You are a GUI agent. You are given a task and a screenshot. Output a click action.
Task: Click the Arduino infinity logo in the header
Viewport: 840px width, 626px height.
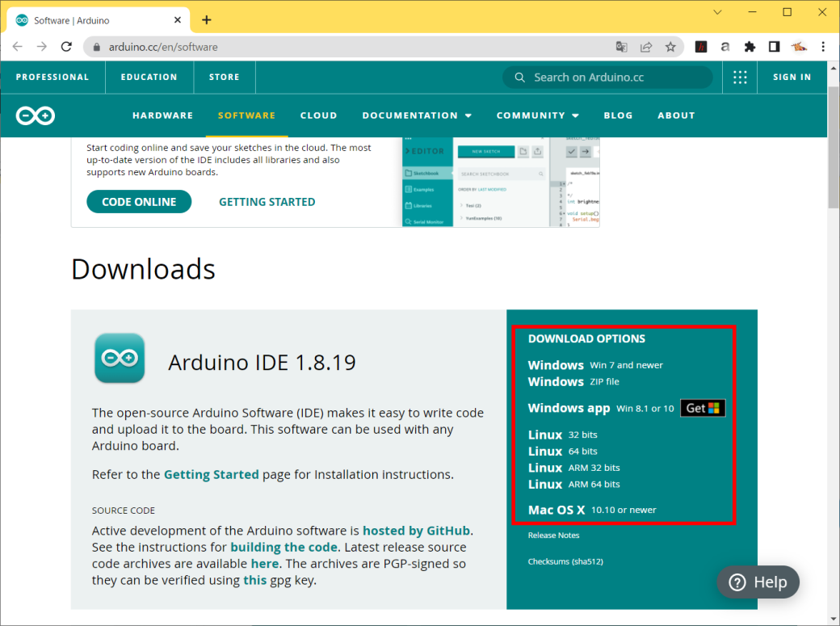click(x=34, y=116)
